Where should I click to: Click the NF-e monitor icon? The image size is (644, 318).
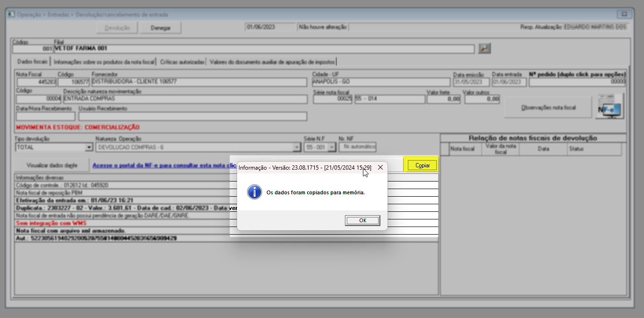click(x=609, y=106)
